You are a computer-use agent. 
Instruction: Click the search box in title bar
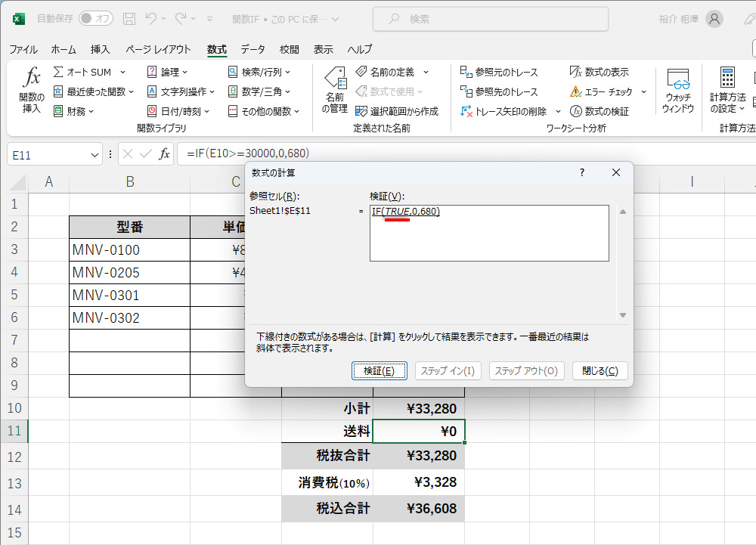(491, 19)
